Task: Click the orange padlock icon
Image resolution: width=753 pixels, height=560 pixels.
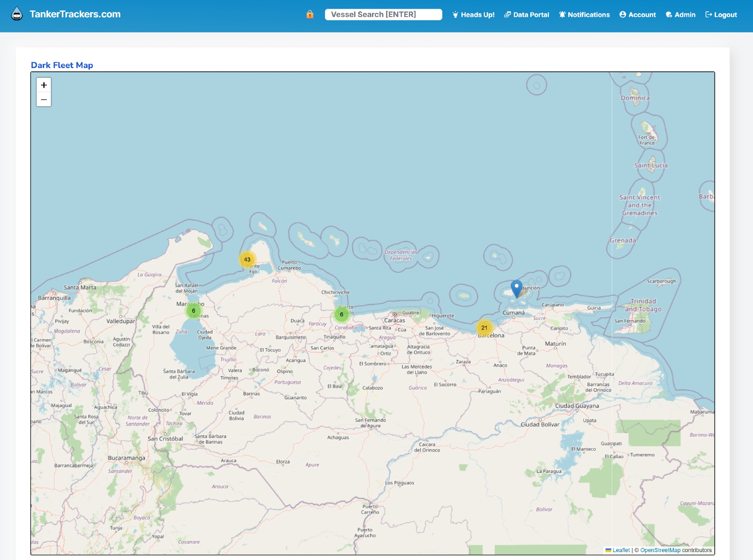Action: click(310, 14)
